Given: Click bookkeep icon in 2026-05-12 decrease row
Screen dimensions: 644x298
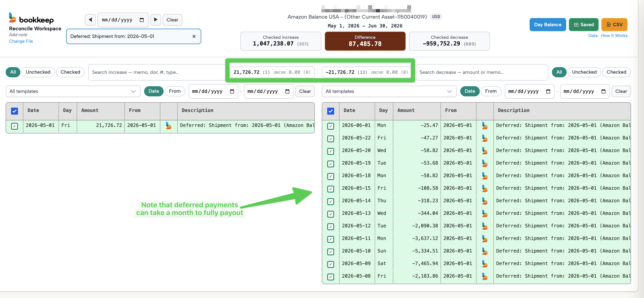Looking at the screenshot, I should (485, 226).
